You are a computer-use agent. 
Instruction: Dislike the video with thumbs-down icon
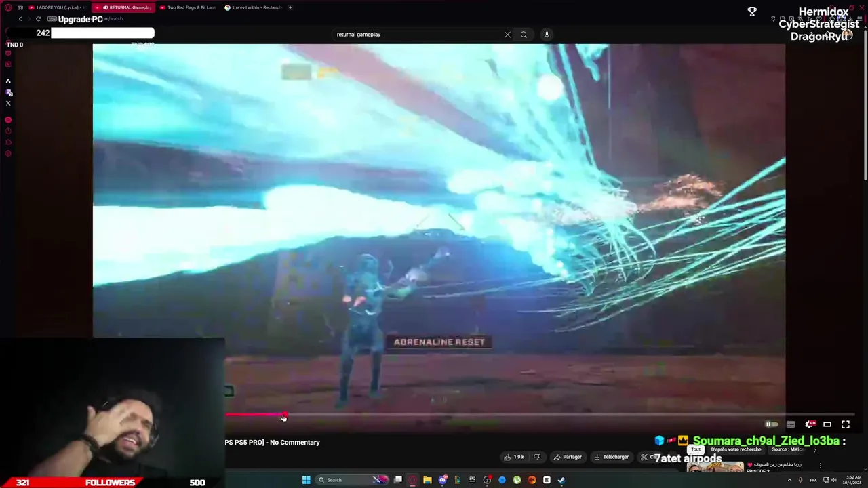pos(537,457)
